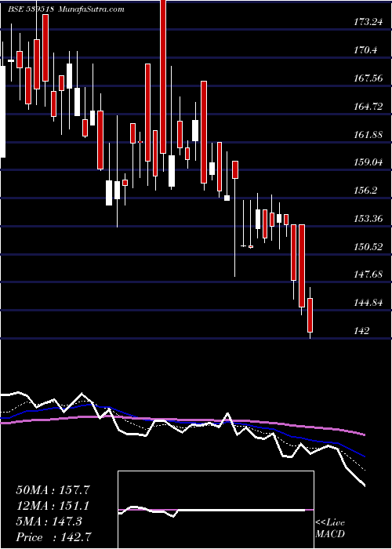
Task: Click the 156.2 price axis label
Action: pos(366,191)
